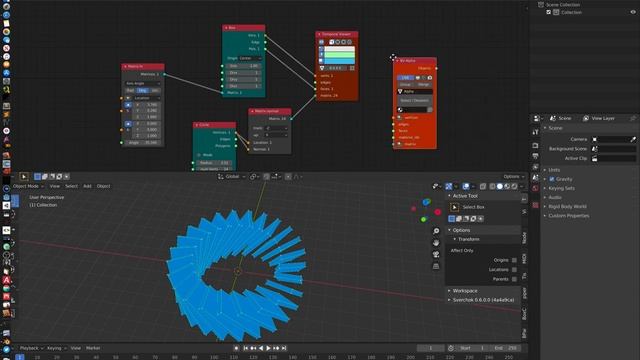This screenshot has width=640, height=360.
Task: Click the blue face color swatch in viewer node
Action: (x=339, y=60)
